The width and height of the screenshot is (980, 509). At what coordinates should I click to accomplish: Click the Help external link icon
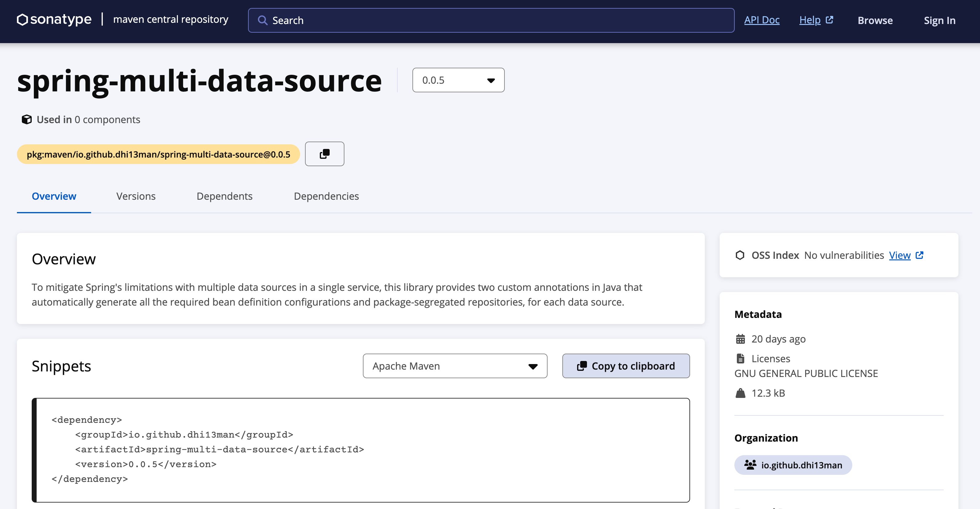point(830,20)
